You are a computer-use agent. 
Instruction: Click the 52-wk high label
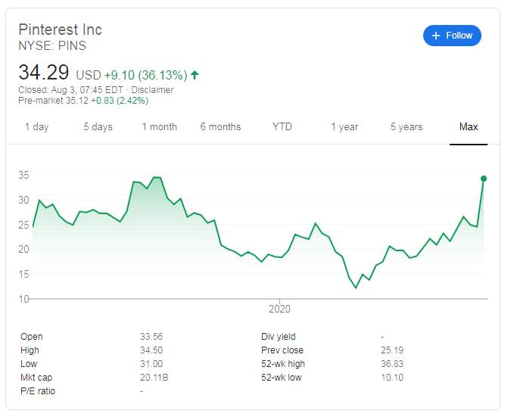[x=283, y=364]
